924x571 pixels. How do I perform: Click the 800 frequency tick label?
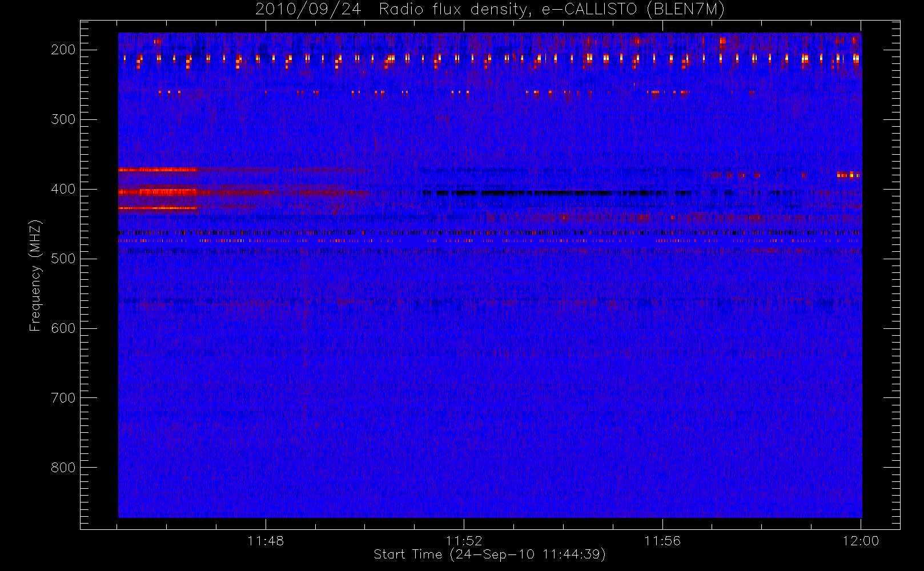63,468
